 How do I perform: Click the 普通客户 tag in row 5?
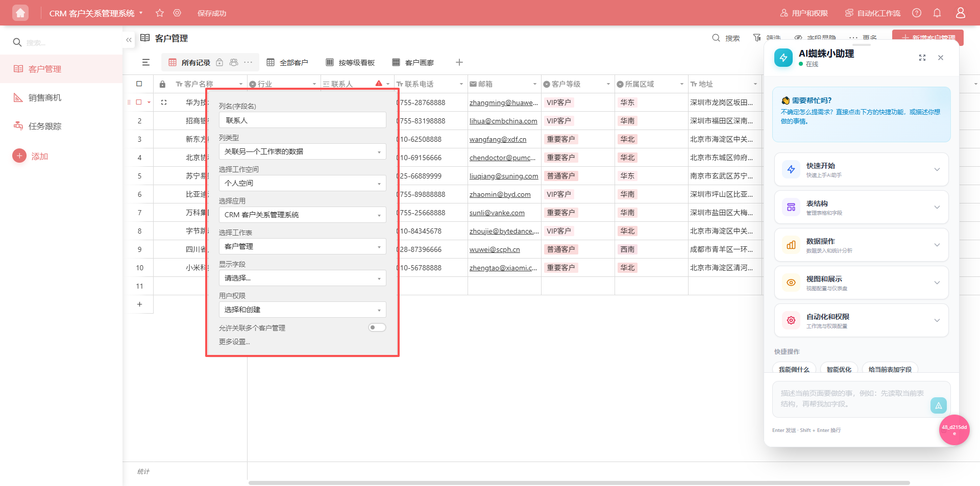pos(561,176)
